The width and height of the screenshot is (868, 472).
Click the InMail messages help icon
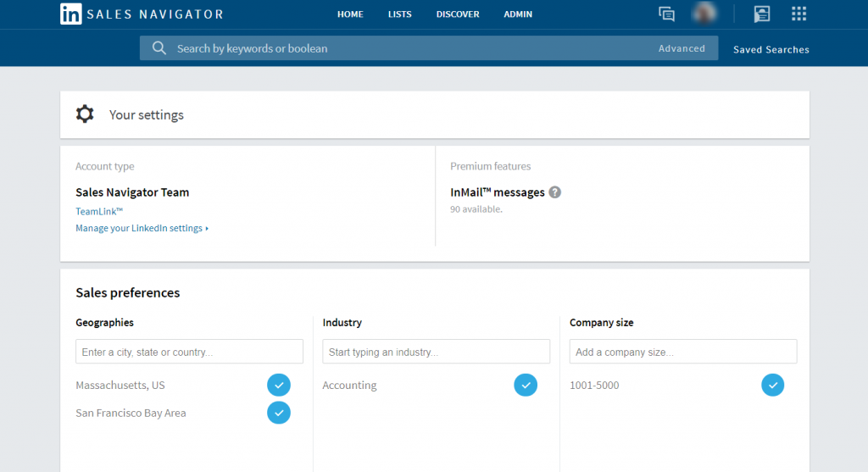coord(555,192)
